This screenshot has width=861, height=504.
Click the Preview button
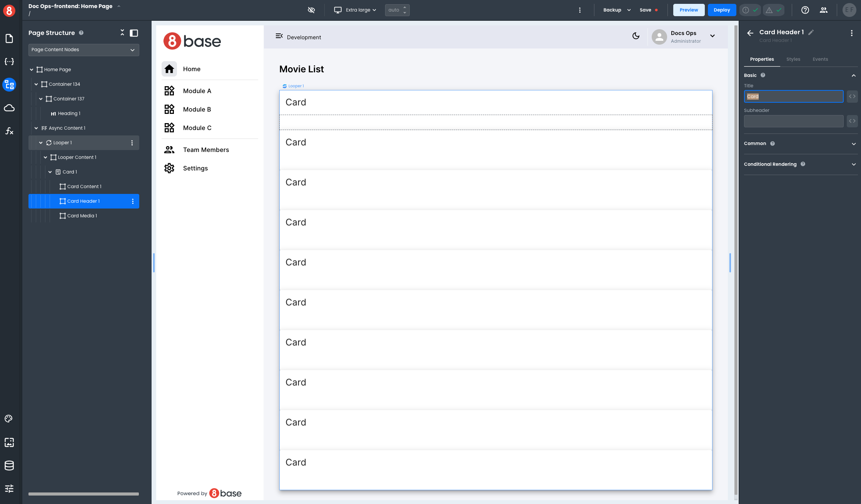tap(689, 10)
